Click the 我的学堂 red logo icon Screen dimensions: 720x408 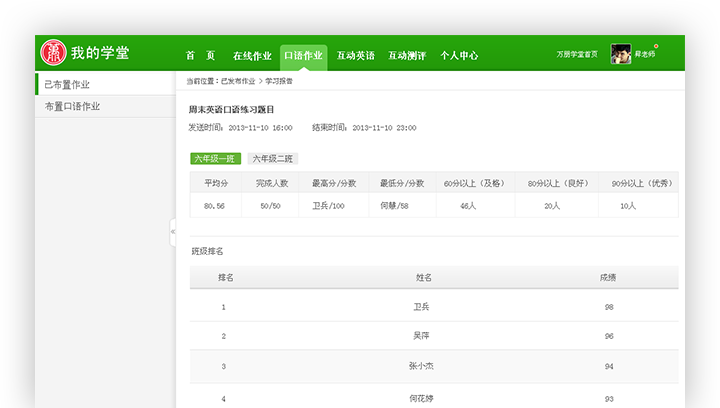click(53, 53)
